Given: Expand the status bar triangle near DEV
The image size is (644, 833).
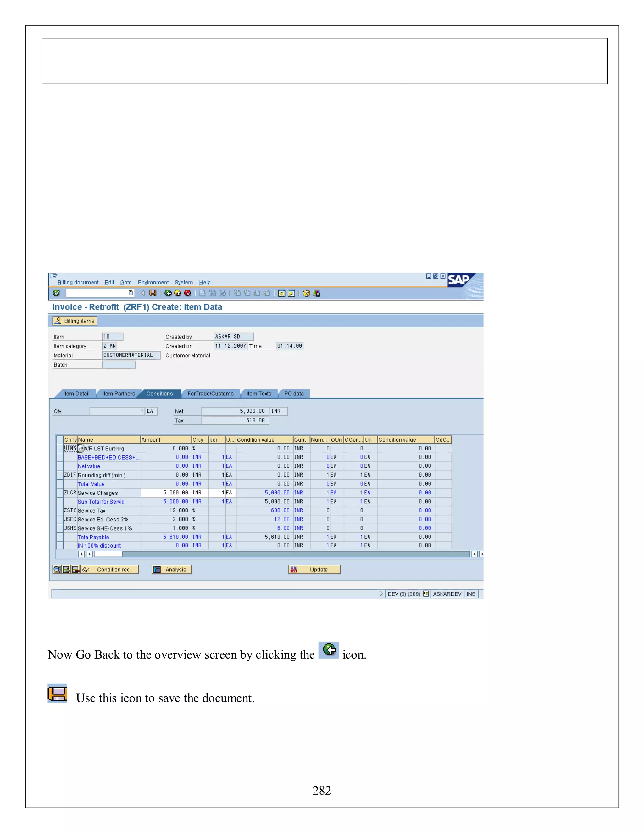Looking at the screenshot, I should 381,594.
